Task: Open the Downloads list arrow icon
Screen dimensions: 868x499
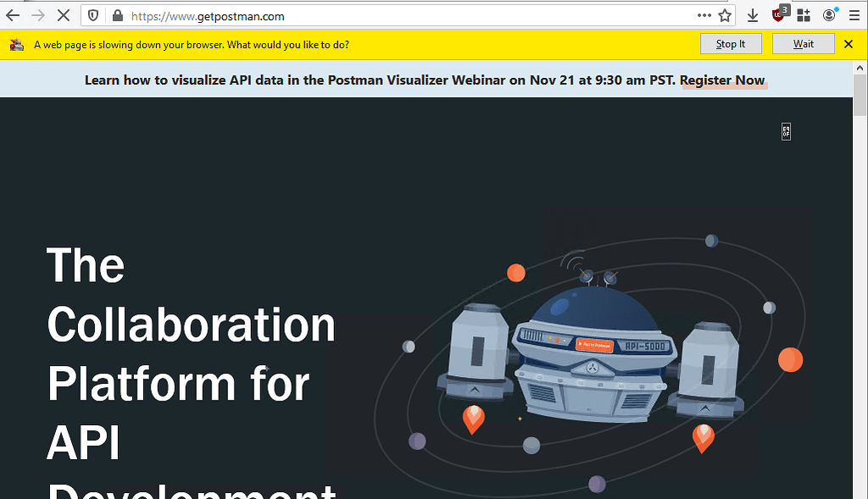Action: tap(752, 14)
